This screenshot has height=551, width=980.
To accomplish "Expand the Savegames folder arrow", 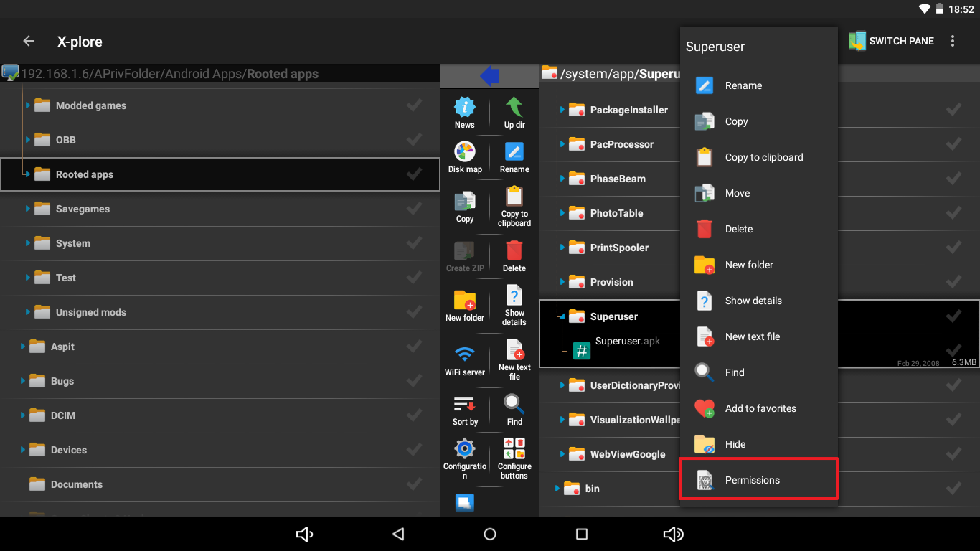I will tap(28, 209).
